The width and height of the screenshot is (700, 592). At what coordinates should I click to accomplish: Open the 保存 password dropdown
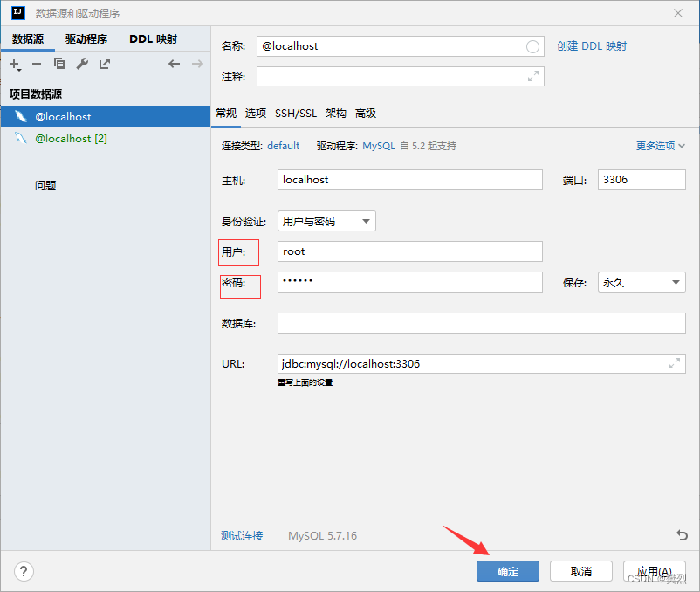click(x=642, y=282)
